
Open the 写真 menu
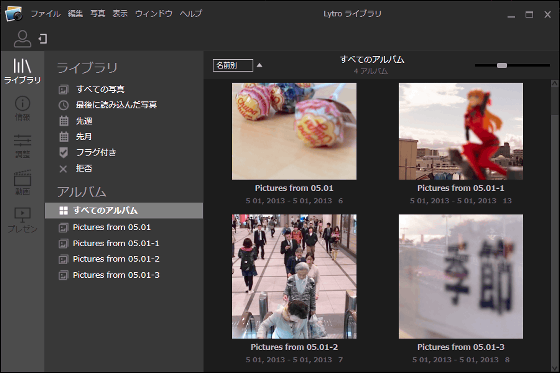coord(98,14)
